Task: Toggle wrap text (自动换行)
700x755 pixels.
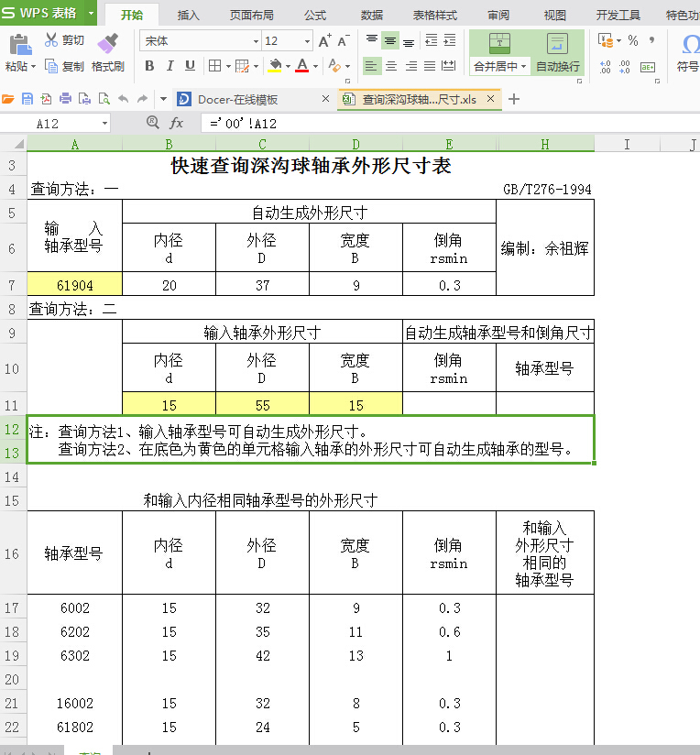Action: pos(557,52)
